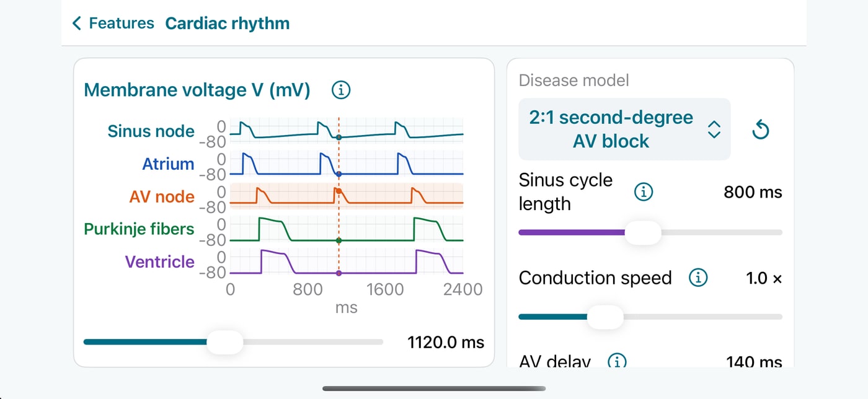Select the Atrium trace label
868x399 pixels.
click(x=168, y=164)
